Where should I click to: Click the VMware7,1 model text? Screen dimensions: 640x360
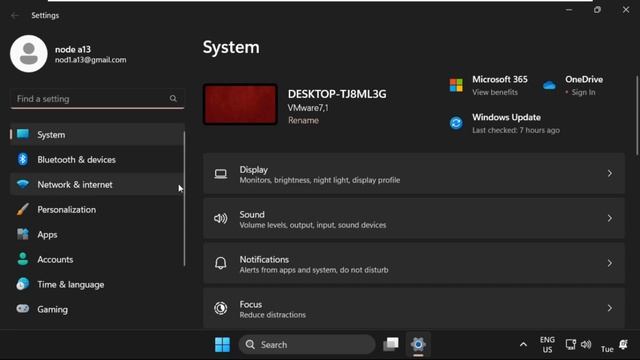click(308, 108)
